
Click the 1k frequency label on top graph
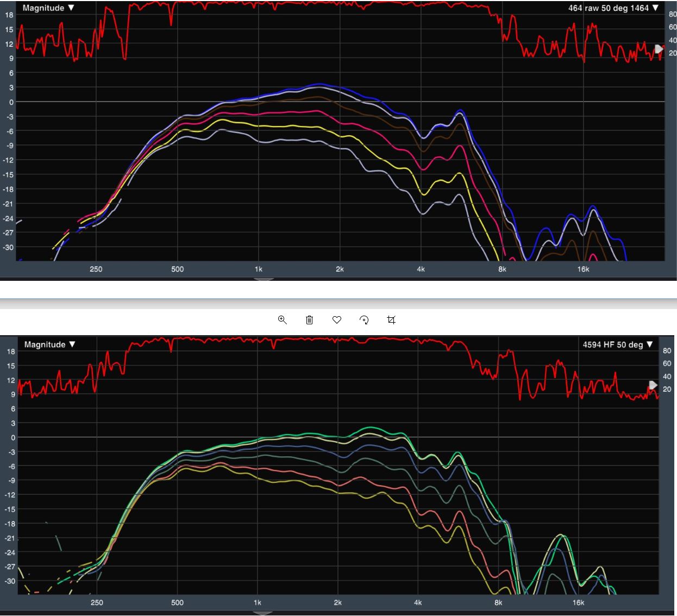tap(259, 269)
